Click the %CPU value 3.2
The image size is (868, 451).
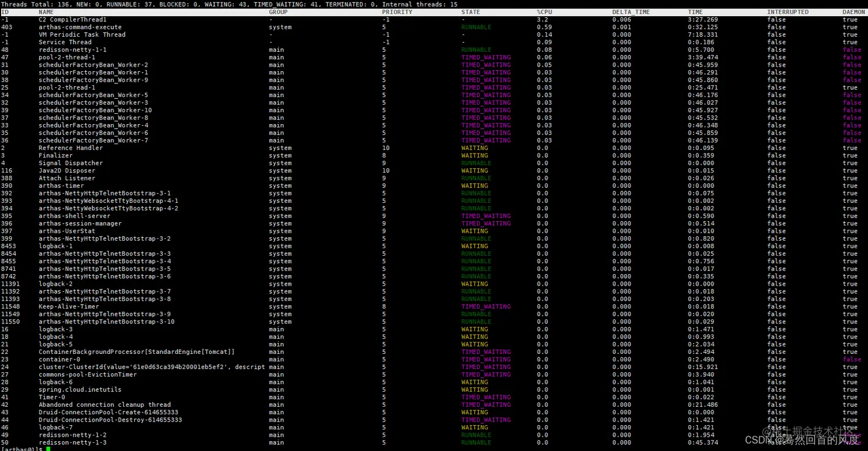pos(542,20)
